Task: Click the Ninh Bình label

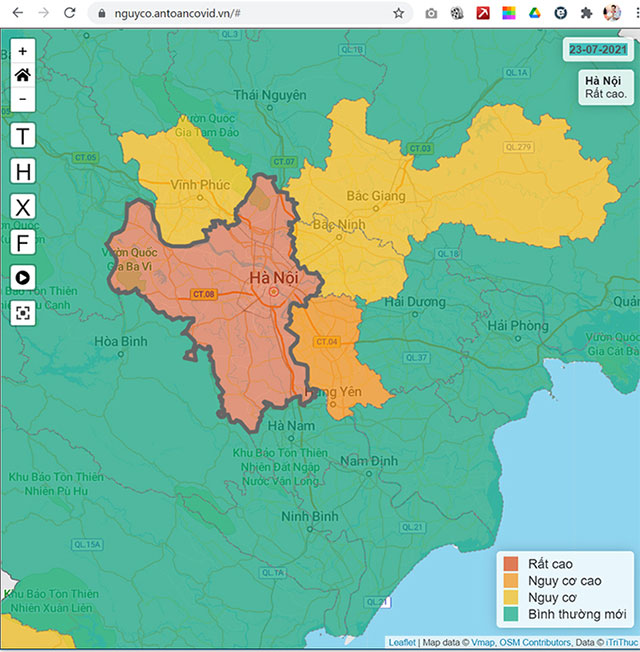Action: (310, 516)
